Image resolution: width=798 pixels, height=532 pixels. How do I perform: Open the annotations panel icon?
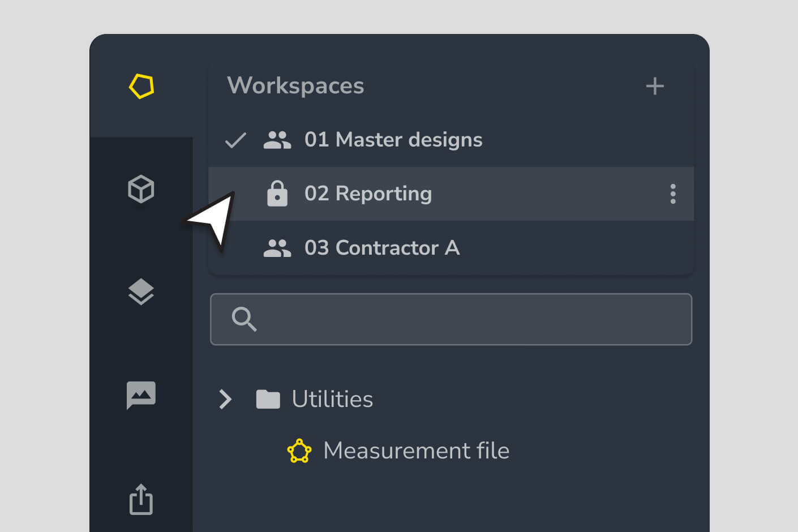(x=141, y=395)
